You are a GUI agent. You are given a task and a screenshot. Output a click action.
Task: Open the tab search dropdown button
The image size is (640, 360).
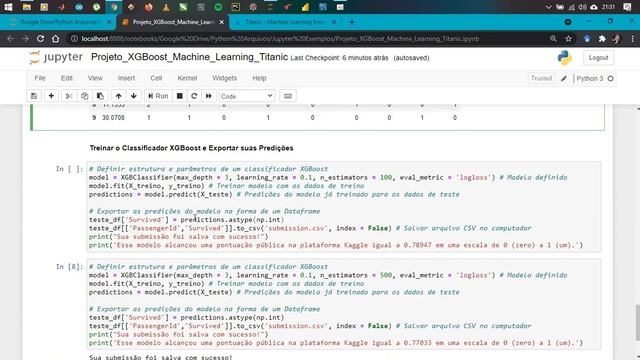coord(568,22)
